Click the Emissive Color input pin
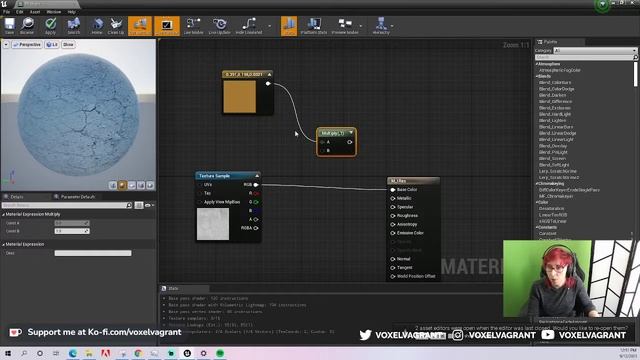This screenshot has width=640, height=360. click(393, 233)
